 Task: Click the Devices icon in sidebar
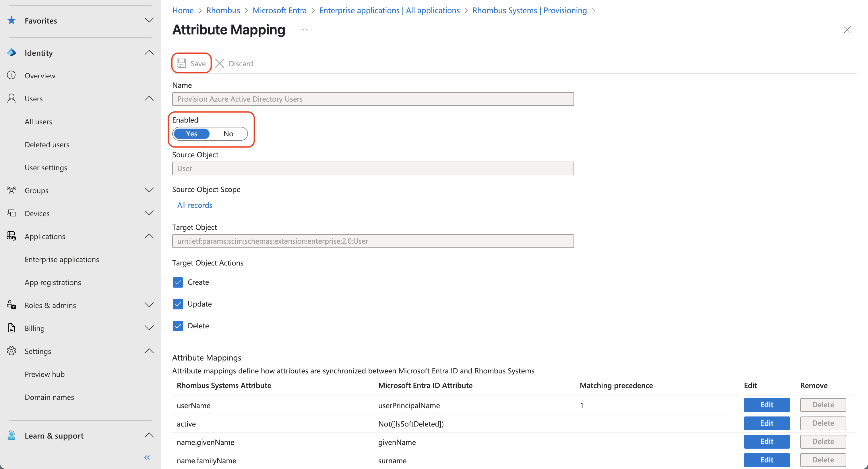tap(11, 213)
